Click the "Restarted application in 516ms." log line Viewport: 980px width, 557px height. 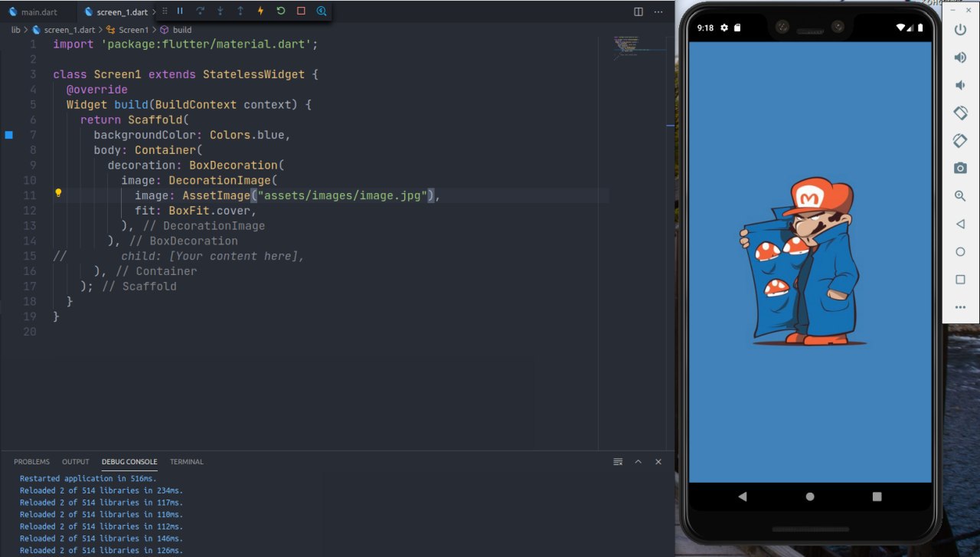click(88, 478)
